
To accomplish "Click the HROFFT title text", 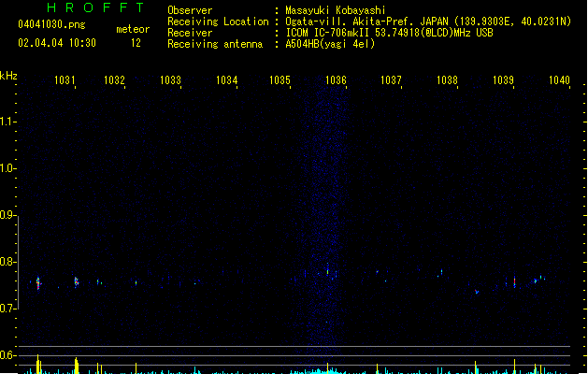I will (x=95, y=7).
